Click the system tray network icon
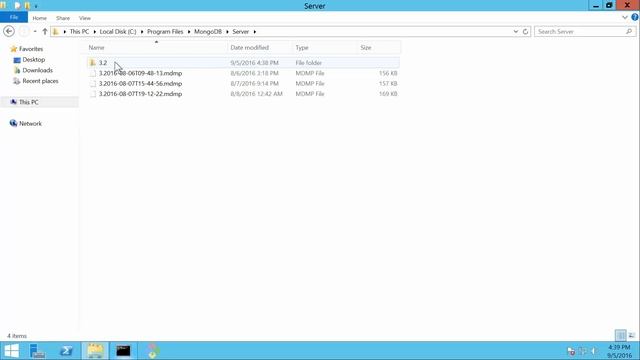The image size is (640, 360). coord(583,351)
